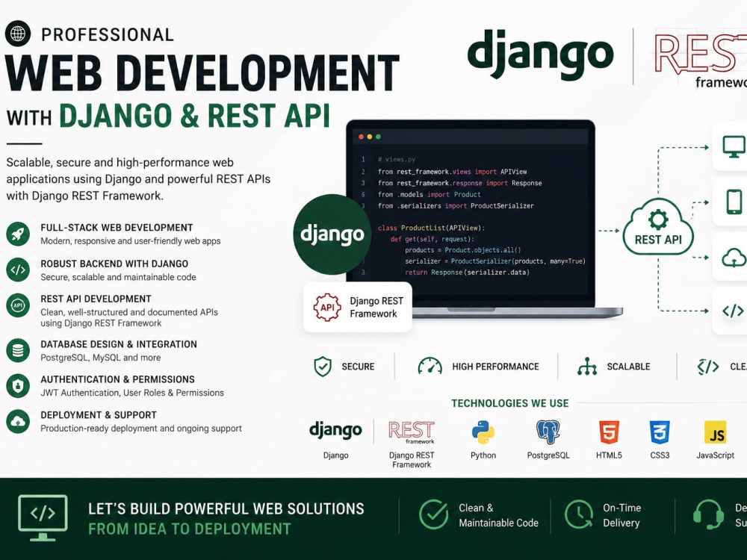Click the 'On-Time Delivery' footer label

pos(622,515)
